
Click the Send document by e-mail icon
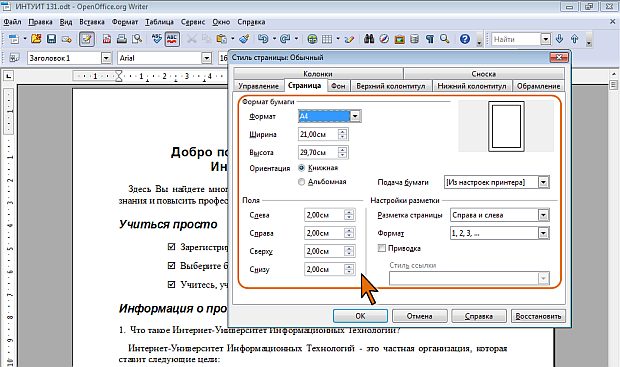click(x=66, y=39)
